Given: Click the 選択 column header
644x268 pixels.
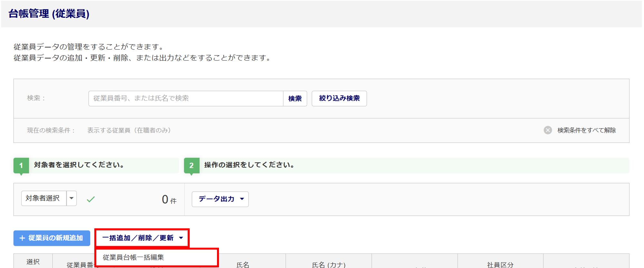Looking at the screenshot, I should tap(33, 262).
